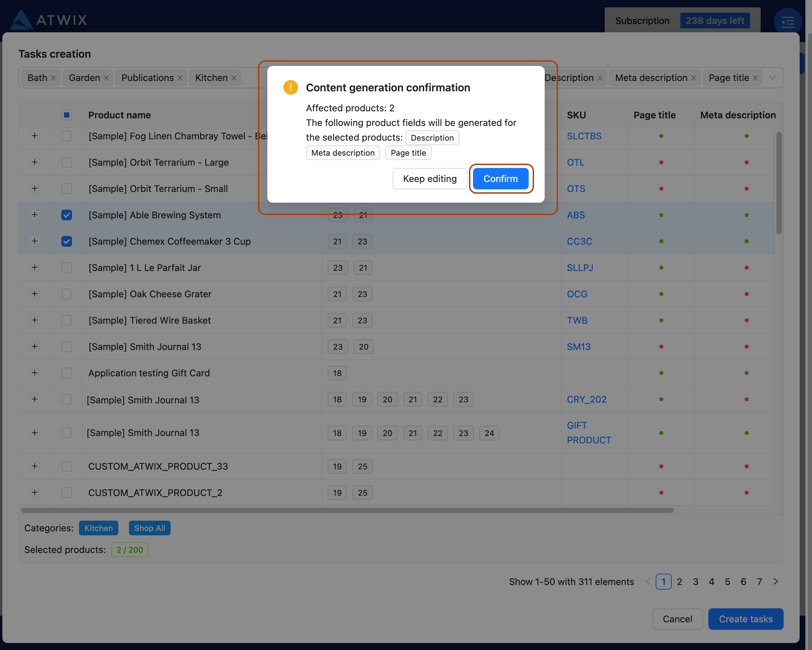
Task: Click the warning icon in the confirmation dialog
Action: pyautogui.click(x=290, y=87)
